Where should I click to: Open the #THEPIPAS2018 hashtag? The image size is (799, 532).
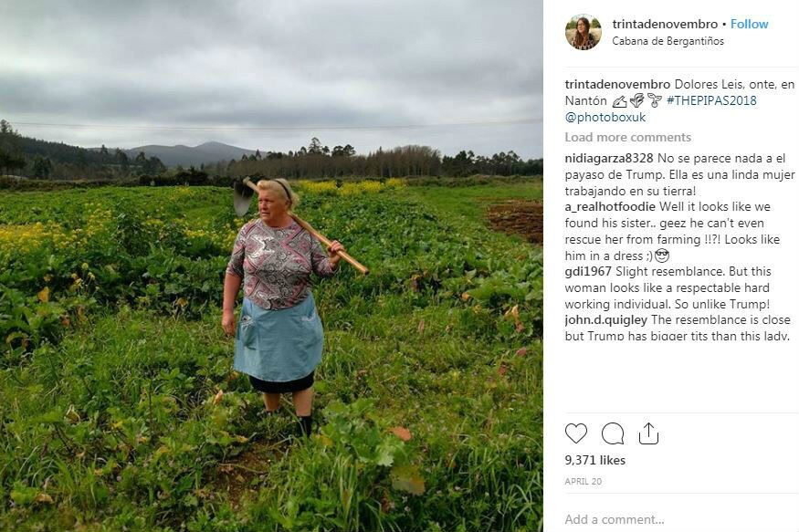[711, 100]
